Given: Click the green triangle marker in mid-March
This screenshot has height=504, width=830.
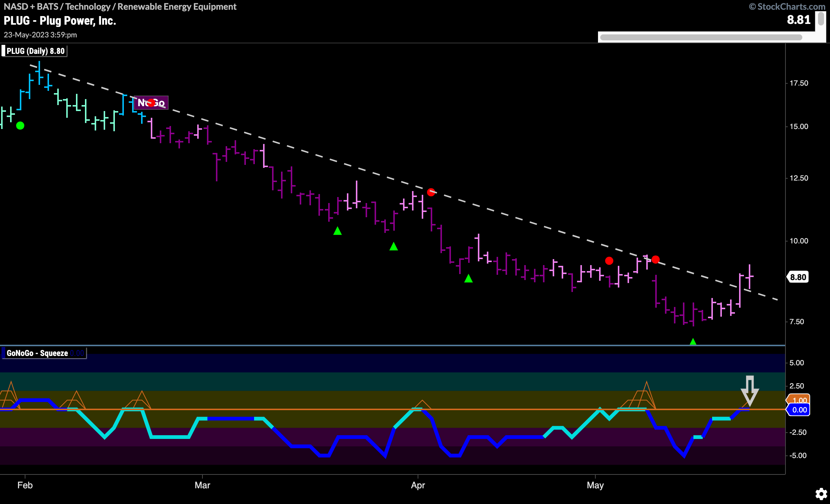Looking at the screenshot, I should click(x=338, y=231).
